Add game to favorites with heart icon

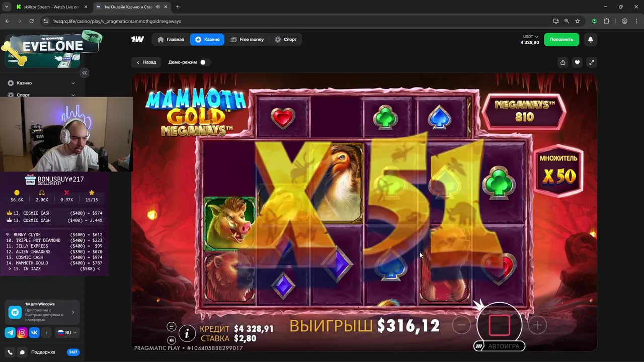pyautogui.click(x=577, y=62)
